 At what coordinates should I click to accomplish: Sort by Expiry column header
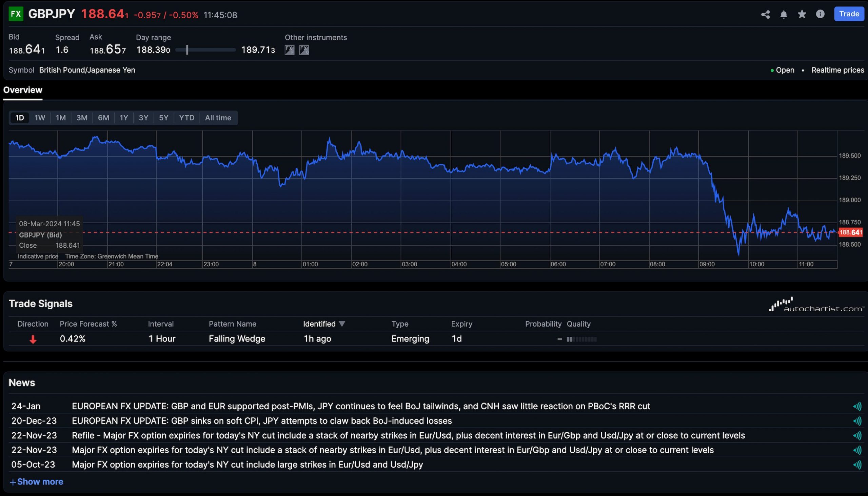pos(461,324)
